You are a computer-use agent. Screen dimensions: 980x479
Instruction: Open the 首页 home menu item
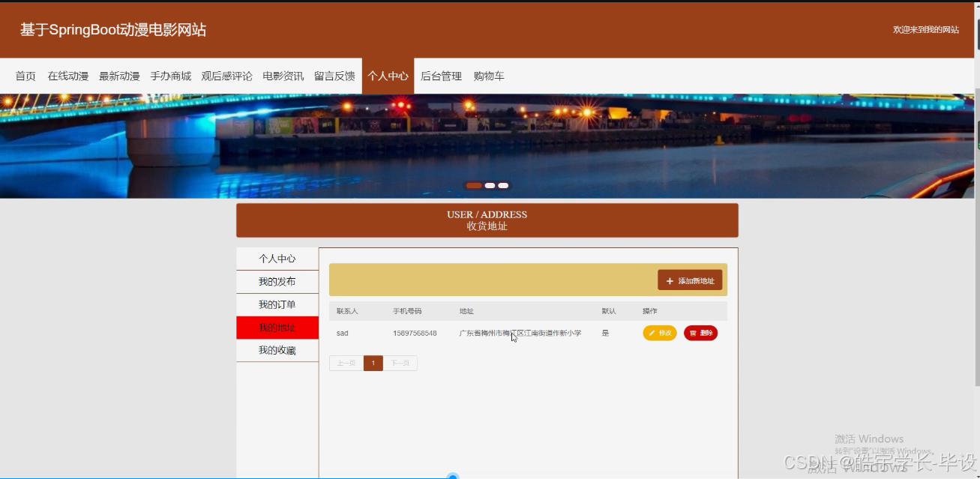click(25, 76)
